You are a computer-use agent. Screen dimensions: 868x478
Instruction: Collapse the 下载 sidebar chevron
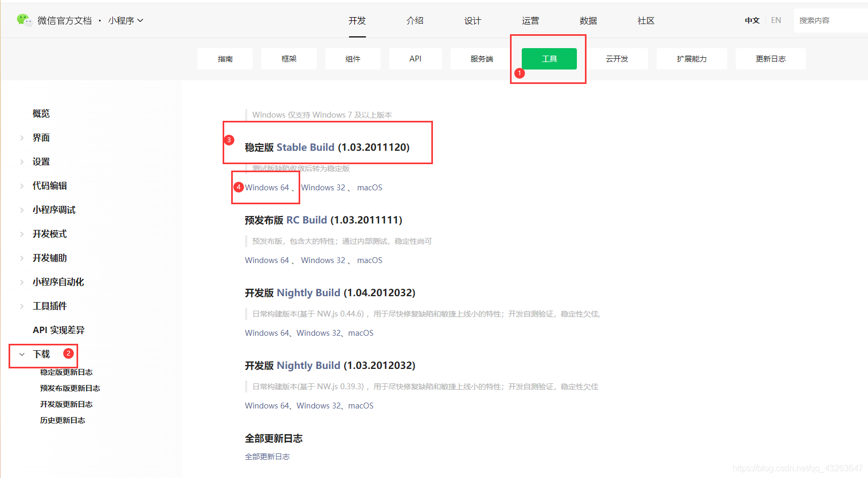(22, 354)
